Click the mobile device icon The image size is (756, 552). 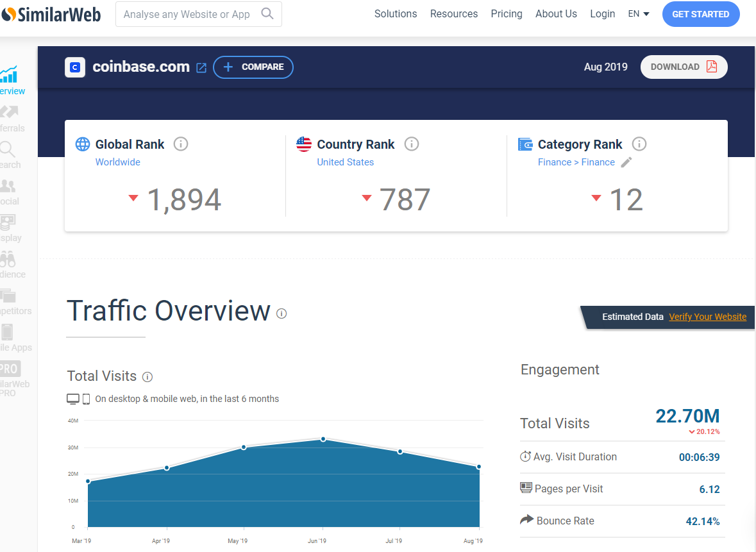click(87, 399)
